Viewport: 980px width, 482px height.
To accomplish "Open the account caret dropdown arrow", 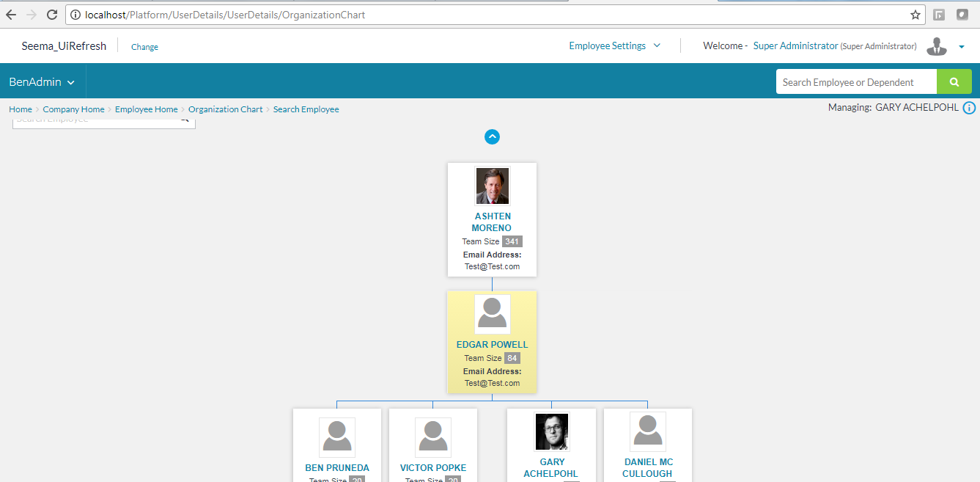I will [x=961, y=47].
